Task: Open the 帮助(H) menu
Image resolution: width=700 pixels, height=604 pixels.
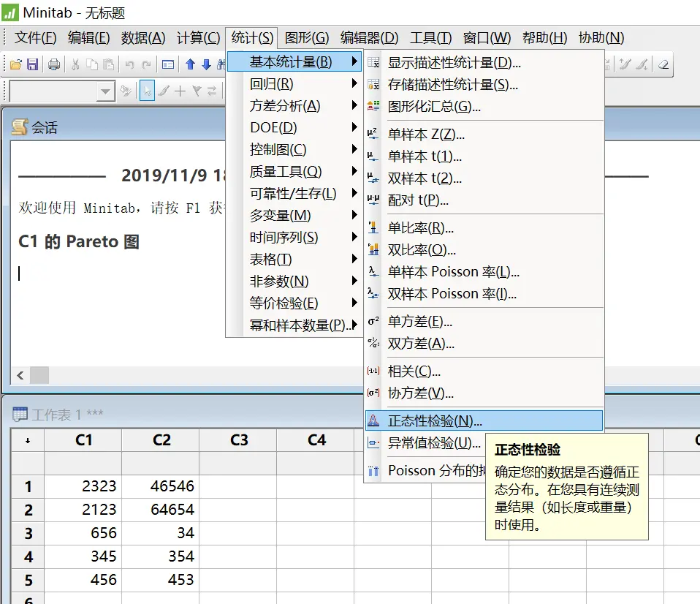Action: (544, 37)
